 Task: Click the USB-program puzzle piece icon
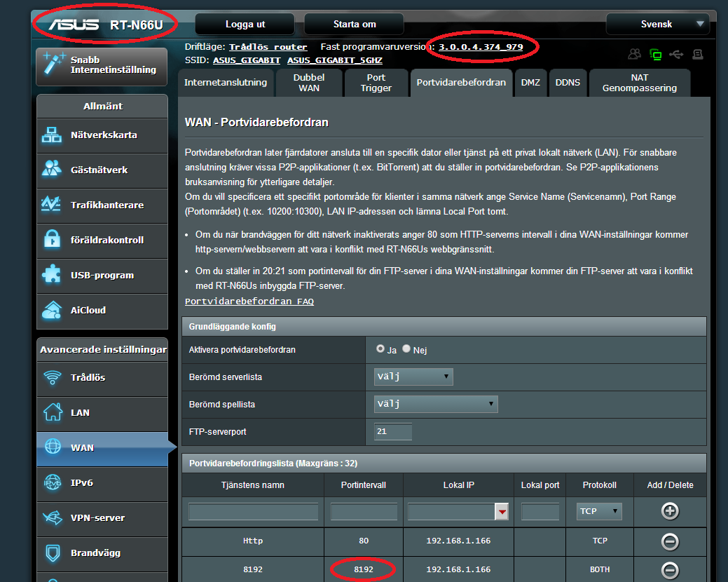click(x=52, y=274)
